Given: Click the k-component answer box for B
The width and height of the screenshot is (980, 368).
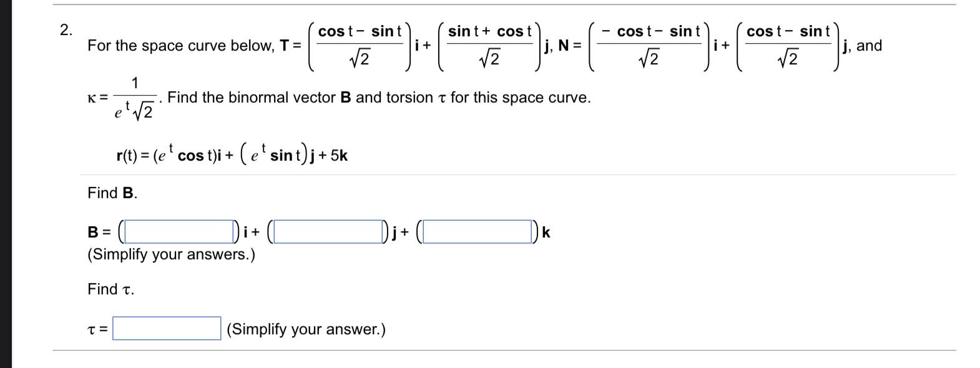Looking at the screenshot, I should (x=477, y=231).
